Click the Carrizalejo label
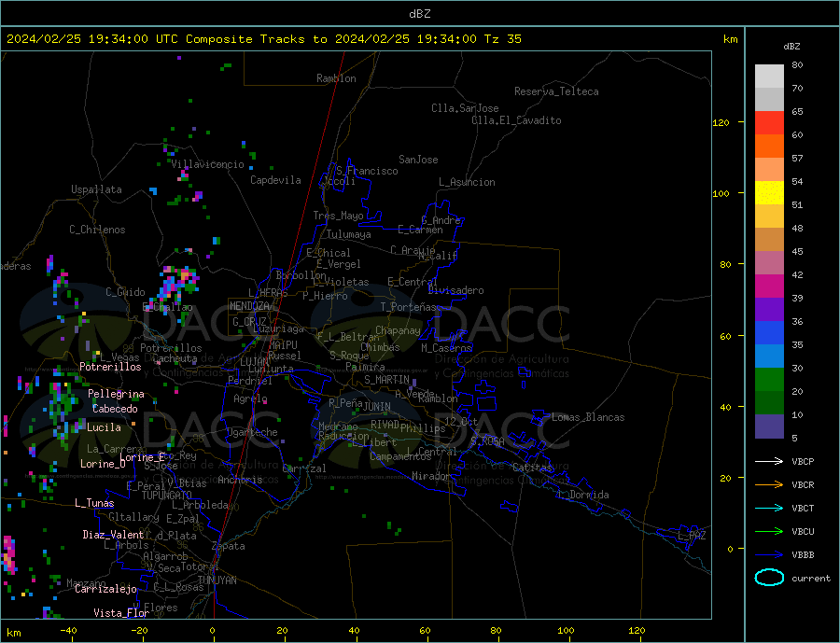Image resolution: width=840 pixels, height=643 pixels. (105, 590)
